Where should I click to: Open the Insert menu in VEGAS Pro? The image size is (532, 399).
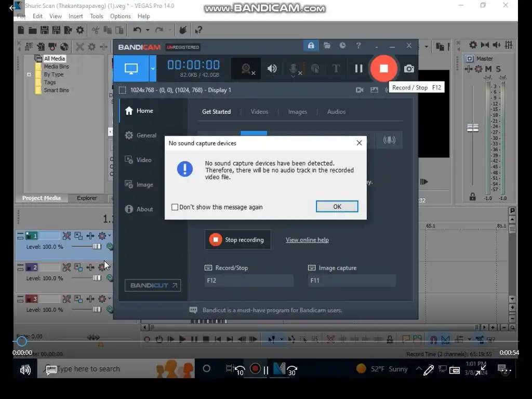[76, 16]
